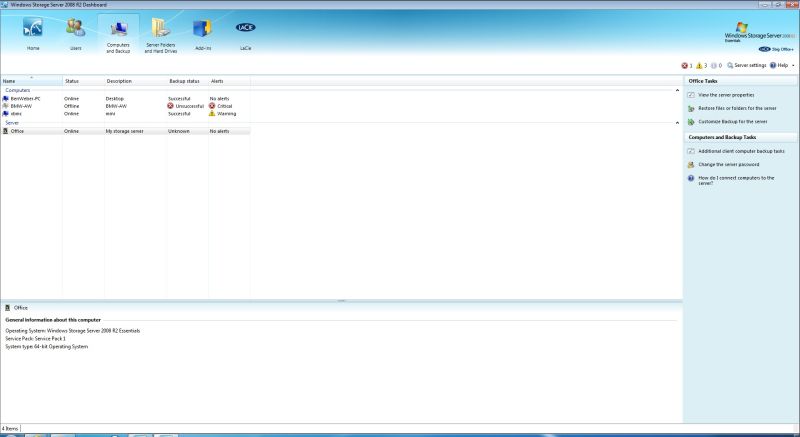Restore files or folders for the server
Screen dimensions: 800x437
[737, 108]
